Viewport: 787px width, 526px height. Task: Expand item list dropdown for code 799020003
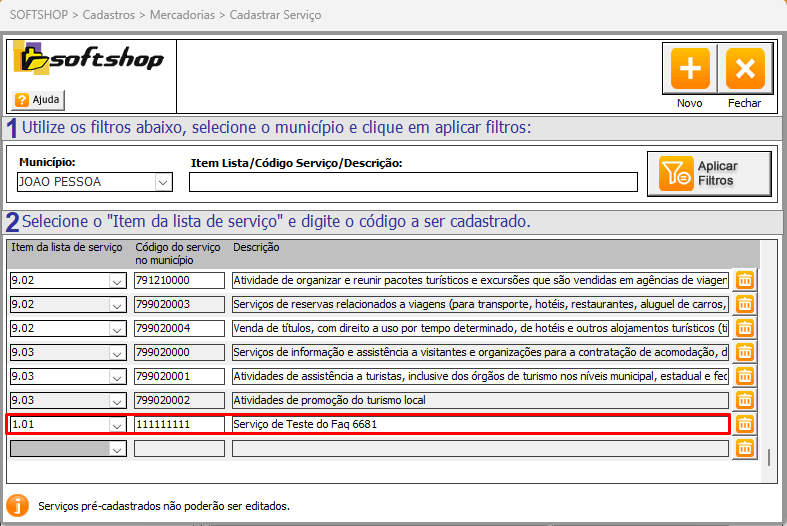[x=117, y=305]
